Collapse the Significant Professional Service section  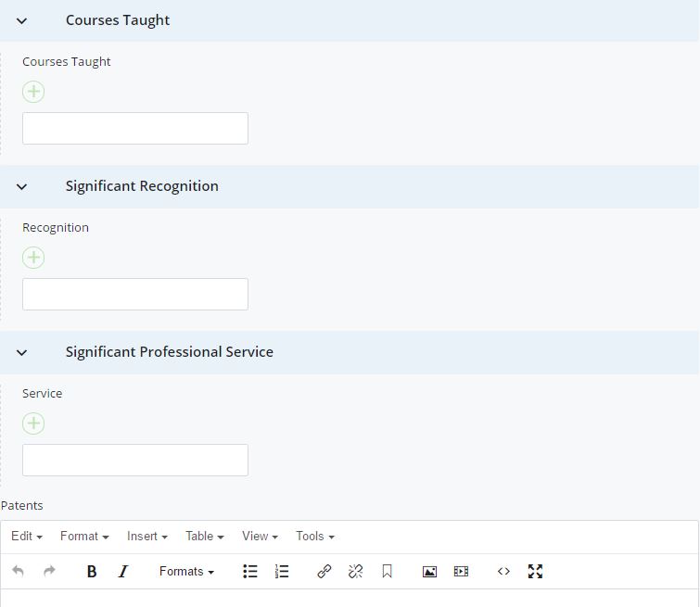click(x=22, y=352)
